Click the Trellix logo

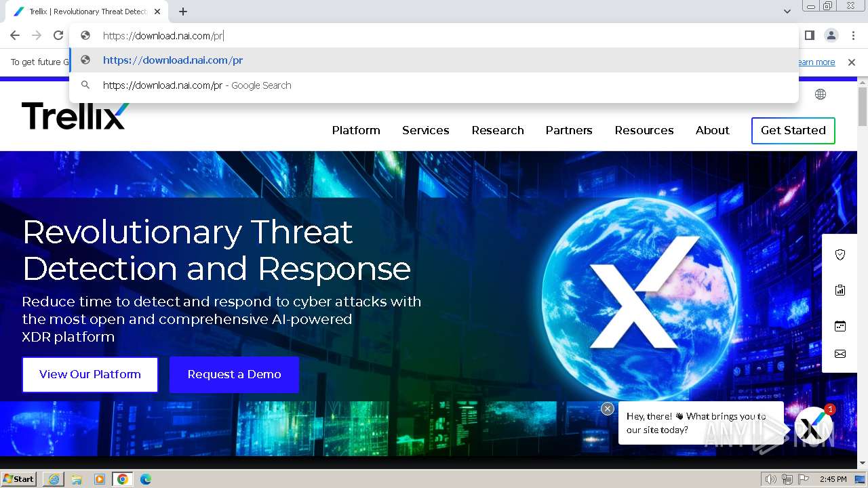(x=75, y=116)
